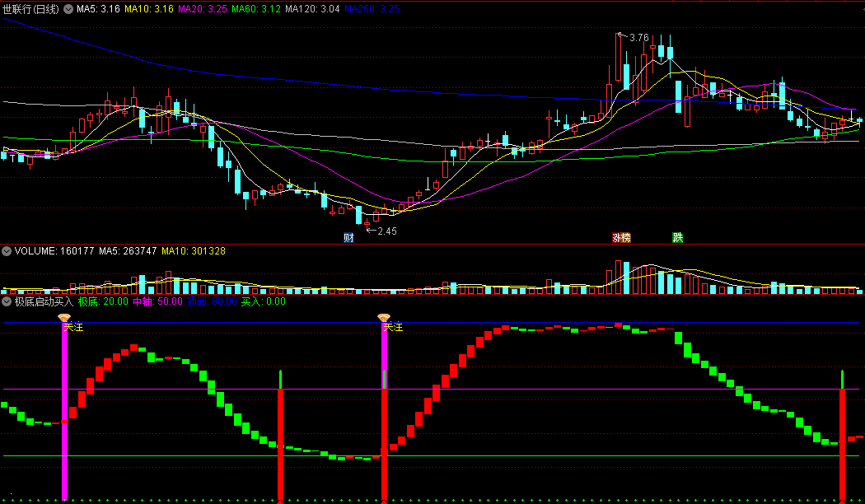
Task: Click the stock title 世联行(日线)
Action: [31, 9]
